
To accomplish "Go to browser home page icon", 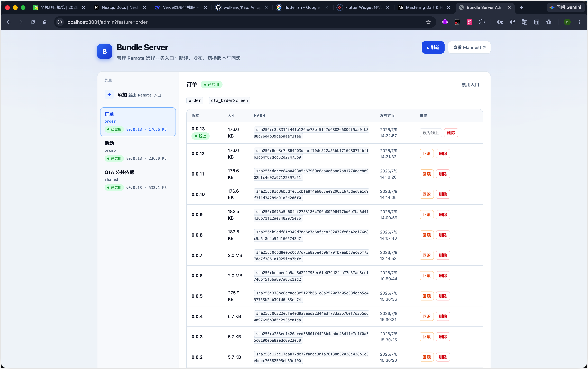I will click(x=45, y=22).
